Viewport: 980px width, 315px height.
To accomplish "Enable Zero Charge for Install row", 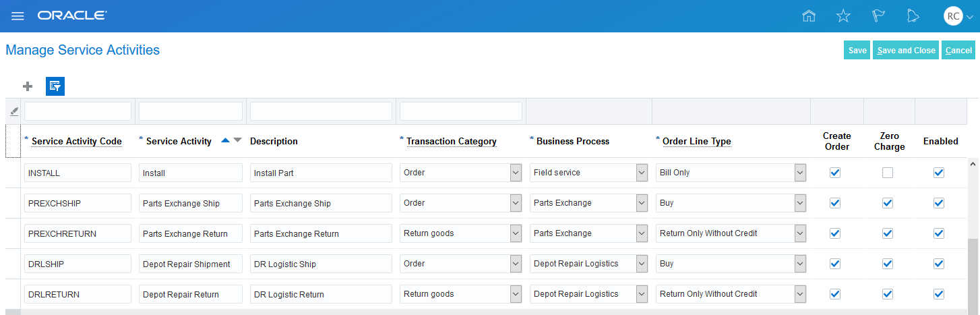I will tap(888, 173).
